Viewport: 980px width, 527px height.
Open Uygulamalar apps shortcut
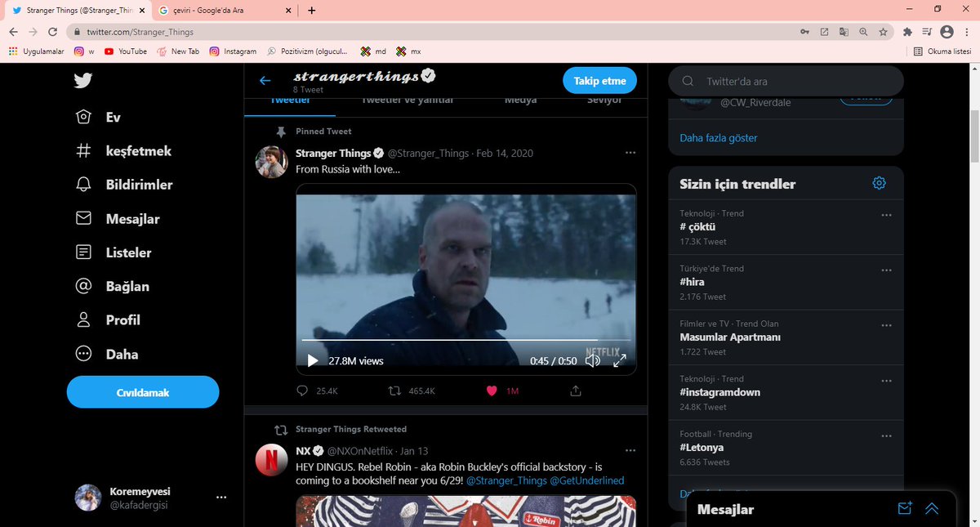coord(36,51)
